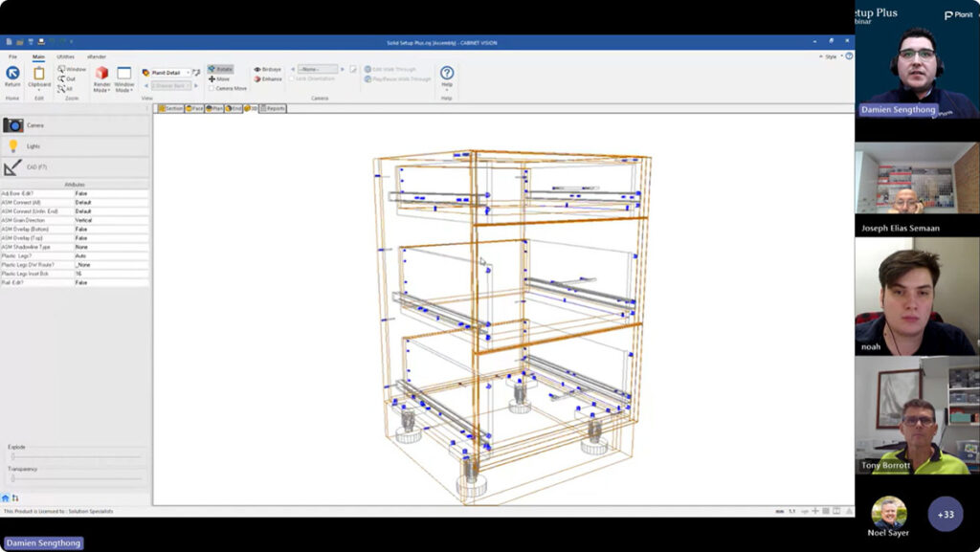Click the Return home icon
The image size is (980, 552).
click(12, 74)
